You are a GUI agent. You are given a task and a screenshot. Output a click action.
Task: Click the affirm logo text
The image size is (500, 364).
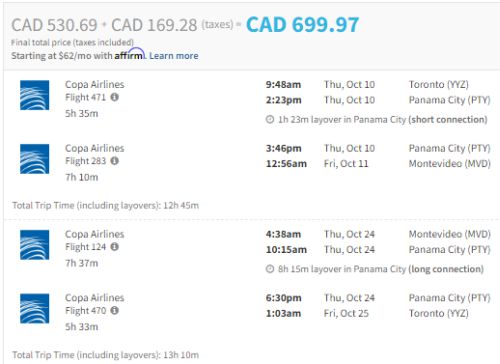click(130, 54)
